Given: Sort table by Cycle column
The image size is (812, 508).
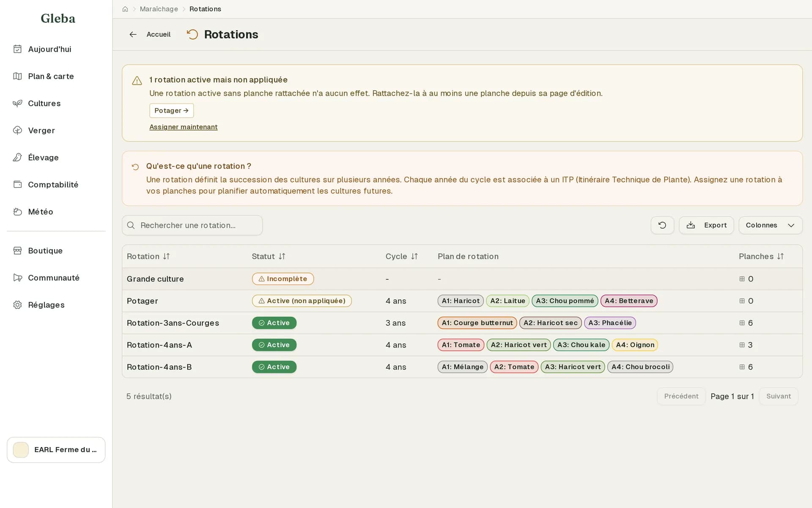Looking at the screenshot, I should tap(401, 256).
